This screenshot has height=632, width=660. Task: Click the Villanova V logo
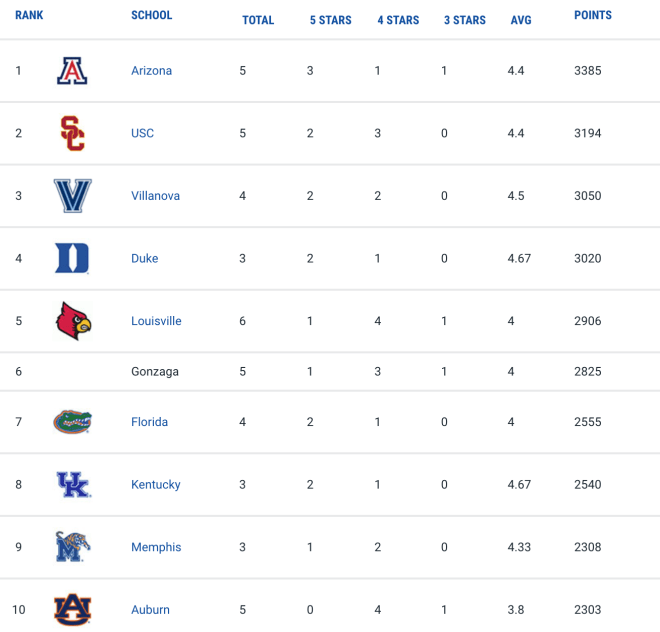[72, 196]
